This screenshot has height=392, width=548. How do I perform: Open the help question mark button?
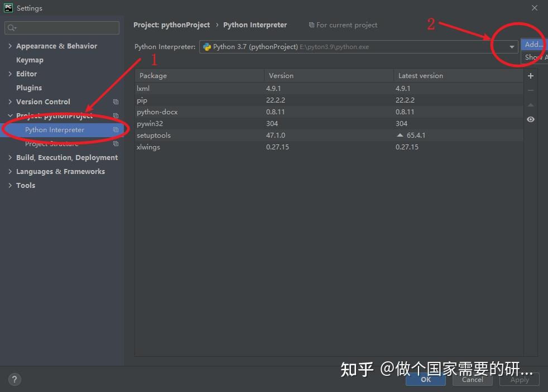point(15,379)
